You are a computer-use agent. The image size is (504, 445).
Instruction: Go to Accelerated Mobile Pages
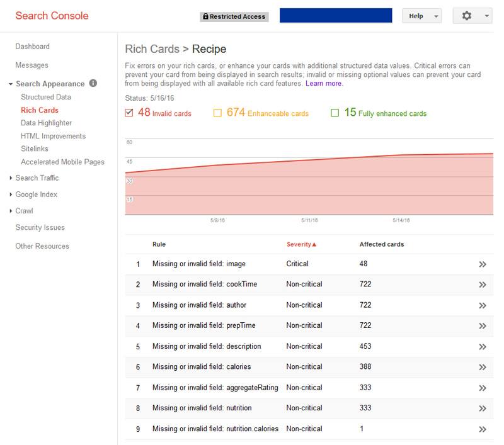[62, 162]
